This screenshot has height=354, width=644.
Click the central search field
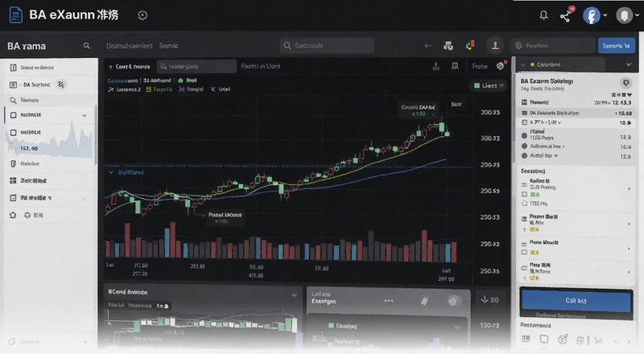pyautogui.click(x=327, y=46)
